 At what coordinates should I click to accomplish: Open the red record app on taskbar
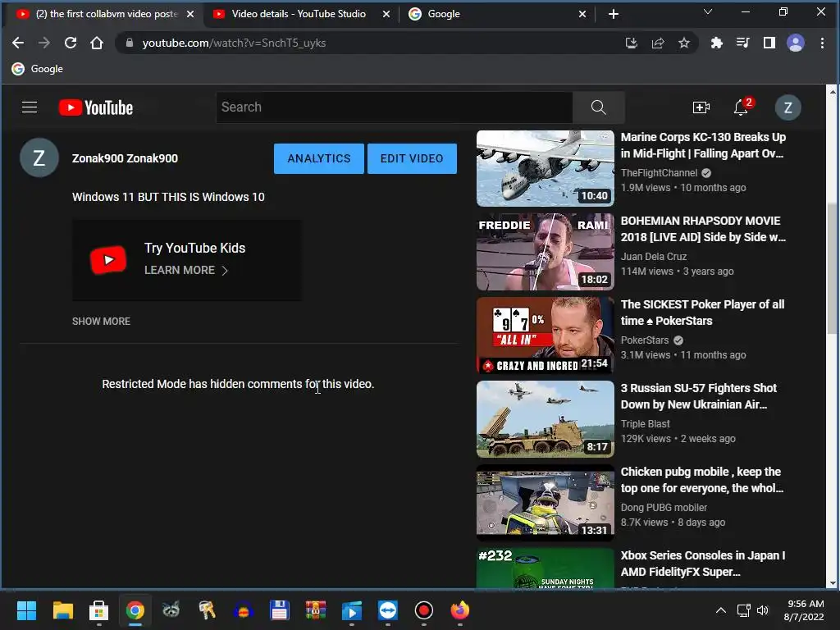pyautogui.click(x=424, y=610)
